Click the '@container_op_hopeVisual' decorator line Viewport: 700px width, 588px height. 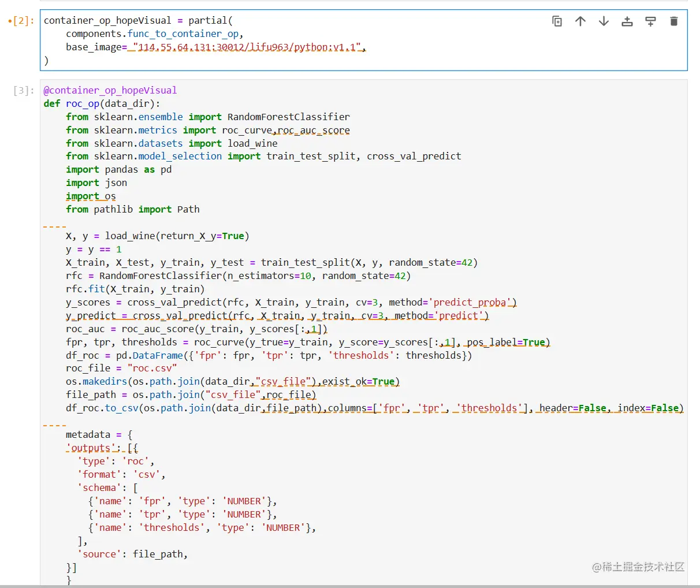click(110, 90)
